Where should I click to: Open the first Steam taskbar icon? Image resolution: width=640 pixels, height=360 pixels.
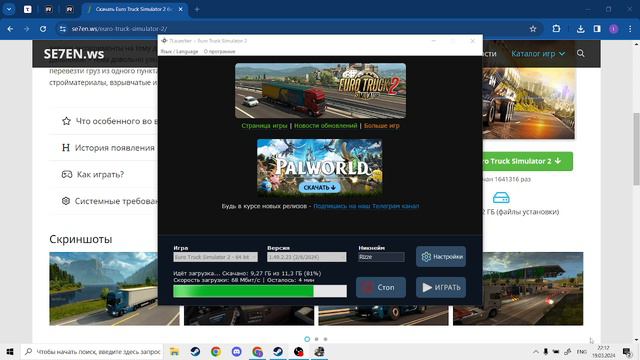pyautogui.click(x=195, y=351)
